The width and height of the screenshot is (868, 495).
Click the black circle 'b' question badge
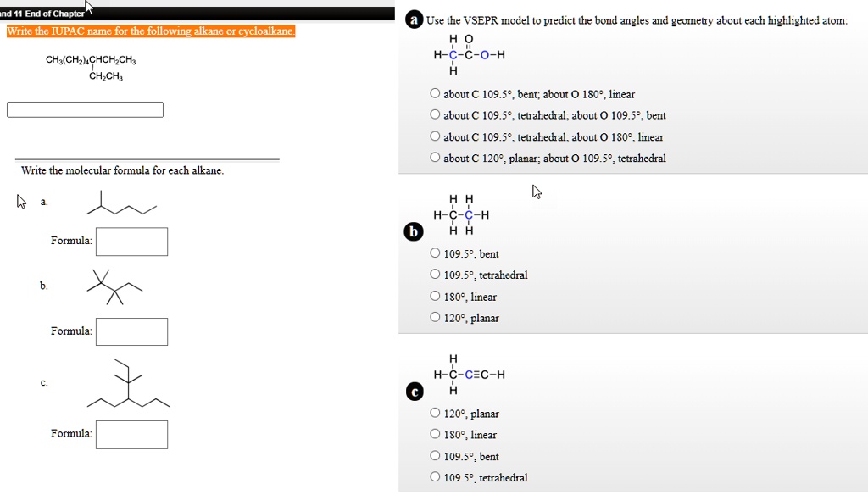(414, 231)
